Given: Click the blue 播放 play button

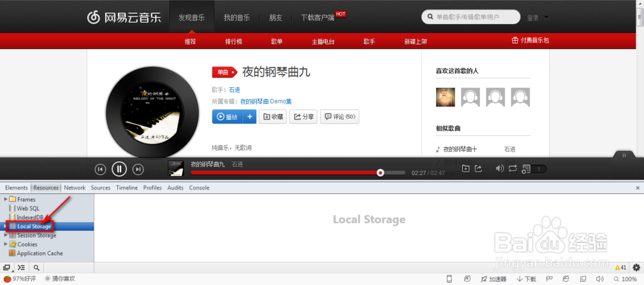Looking at the screenshot, I should 227,117.
